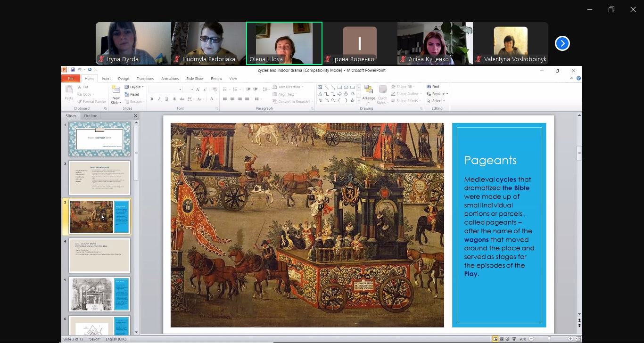Viewport: 644px width, 343px height.
Task: Select slide 1 thumbnail
Action: click(x=99, y=139)
